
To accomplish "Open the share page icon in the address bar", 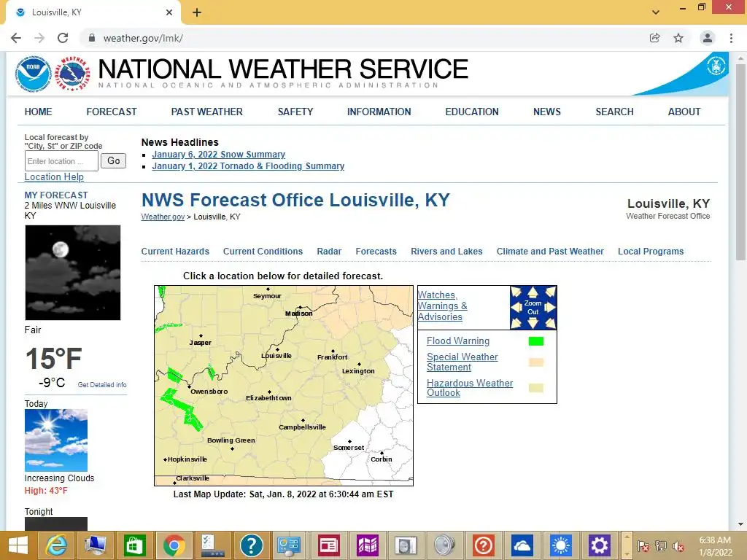I will (654, 38).
